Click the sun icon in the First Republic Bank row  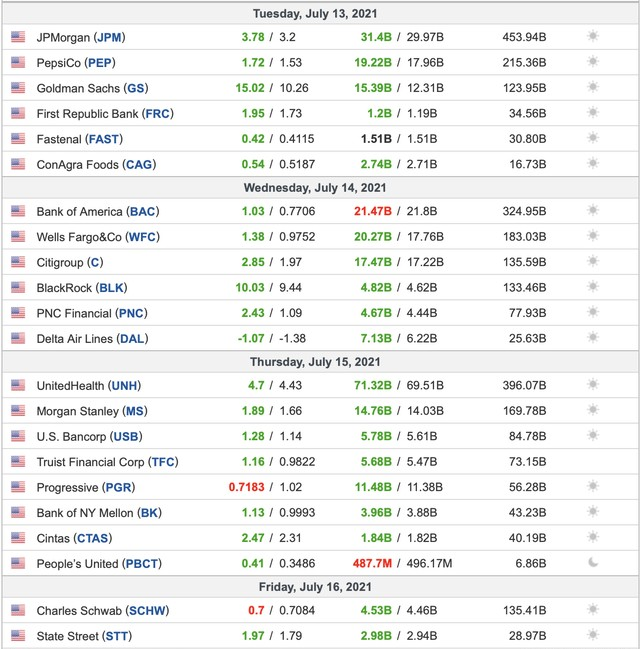593,113
